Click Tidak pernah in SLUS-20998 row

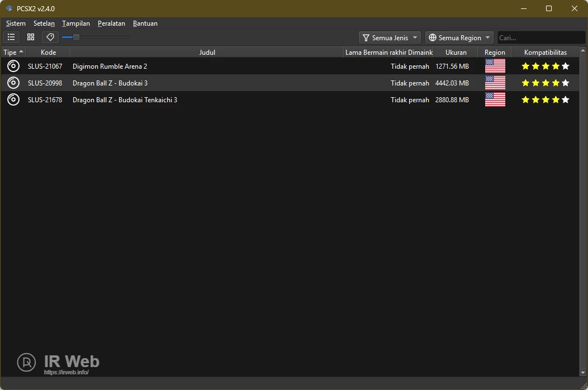coord(410,83)
